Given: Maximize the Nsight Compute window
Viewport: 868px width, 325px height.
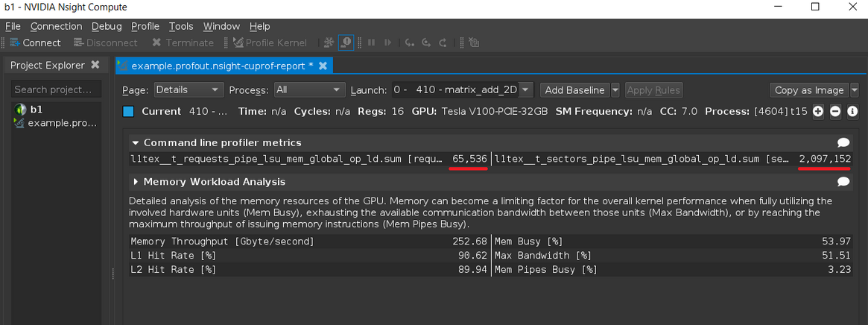Looking at the screenshot, I should [815, 7].
